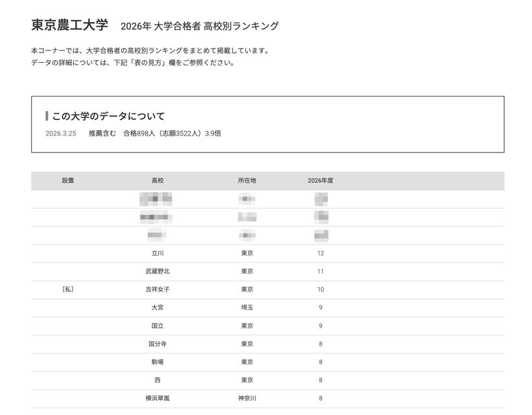Click the heading この大学のデータについて
Screen dimensions: 532x415
108,116
